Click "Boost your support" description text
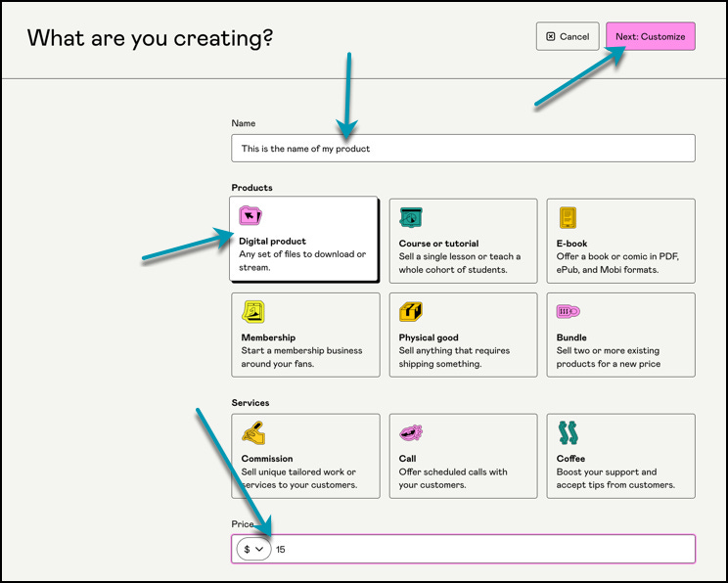 pyautogui.click(x=615, y=478)
